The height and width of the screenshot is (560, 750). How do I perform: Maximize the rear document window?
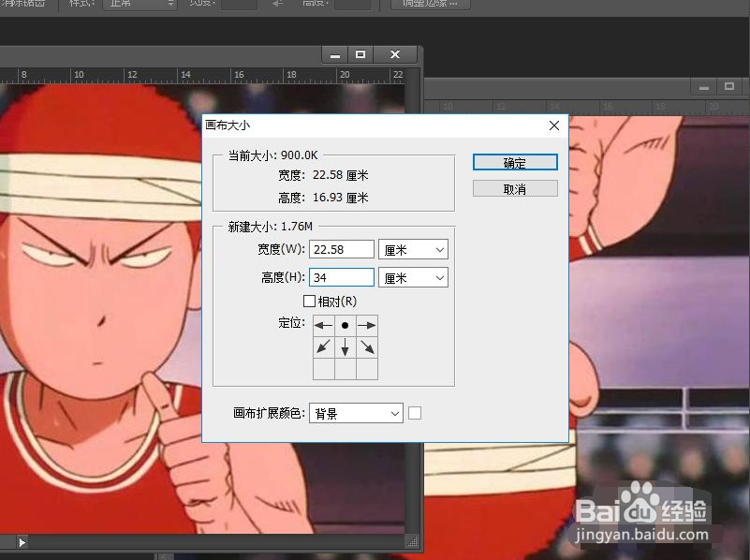[x=729, y=87]
